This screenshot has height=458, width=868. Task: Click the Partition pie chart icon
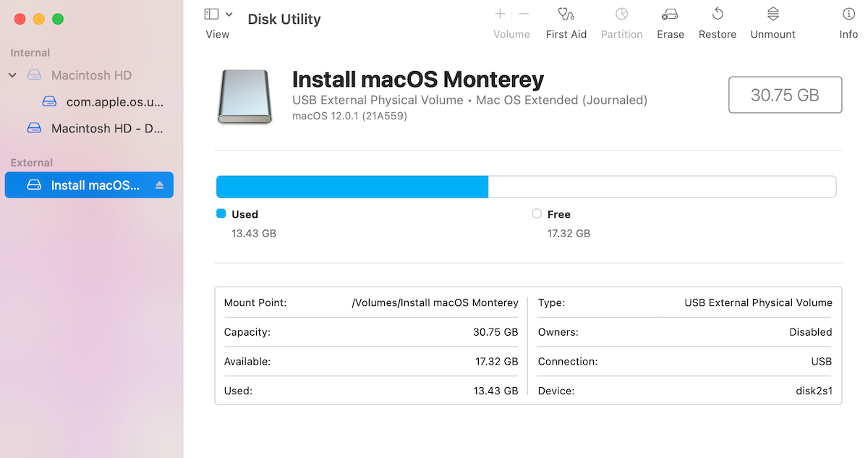pyautogui.click(x=621, y=14)
